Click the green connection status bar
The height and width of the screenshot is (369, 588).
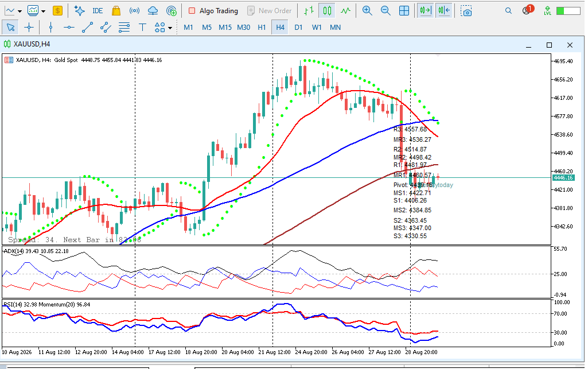click(568, 11)
